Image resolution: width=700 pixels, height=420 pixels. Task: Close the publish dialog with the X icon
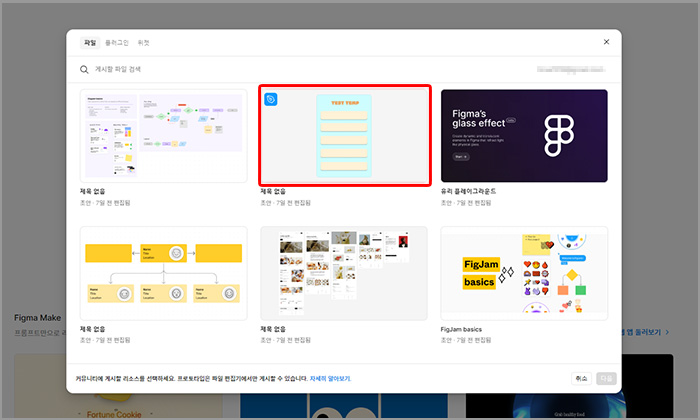tap(606, 42)
